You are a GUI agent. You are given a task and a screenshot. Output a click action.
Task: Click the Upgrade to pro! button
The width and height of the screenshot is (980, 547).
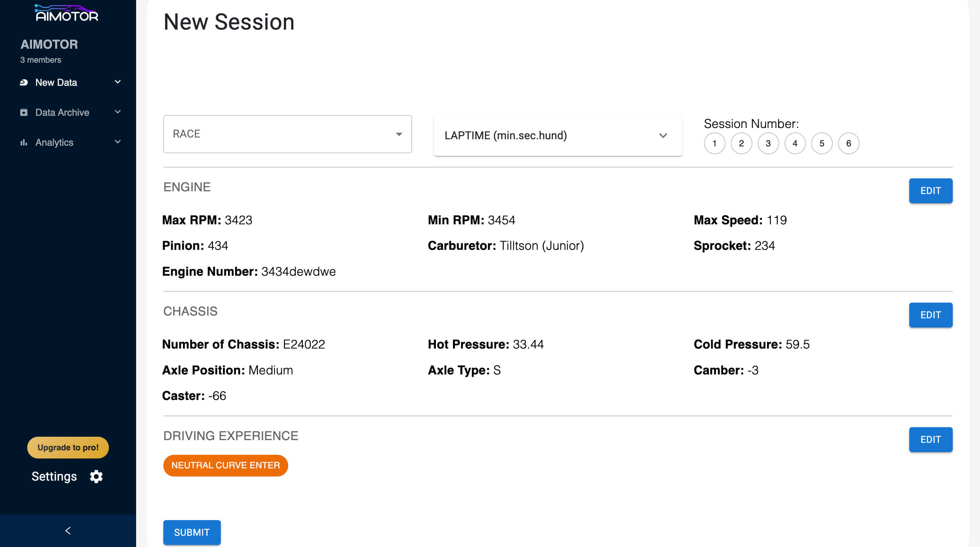pyautogui.click(x=68, y=447)
